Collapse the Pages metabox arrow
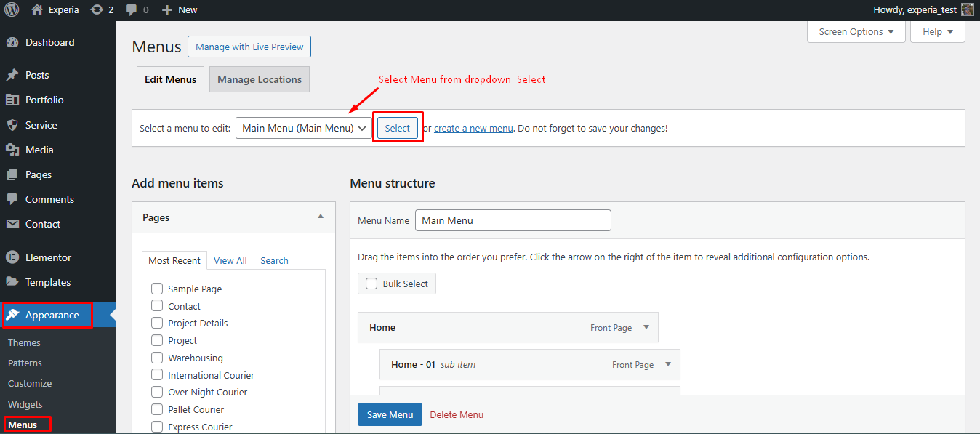Screen dimensions: 980x434 click(321, 217)
